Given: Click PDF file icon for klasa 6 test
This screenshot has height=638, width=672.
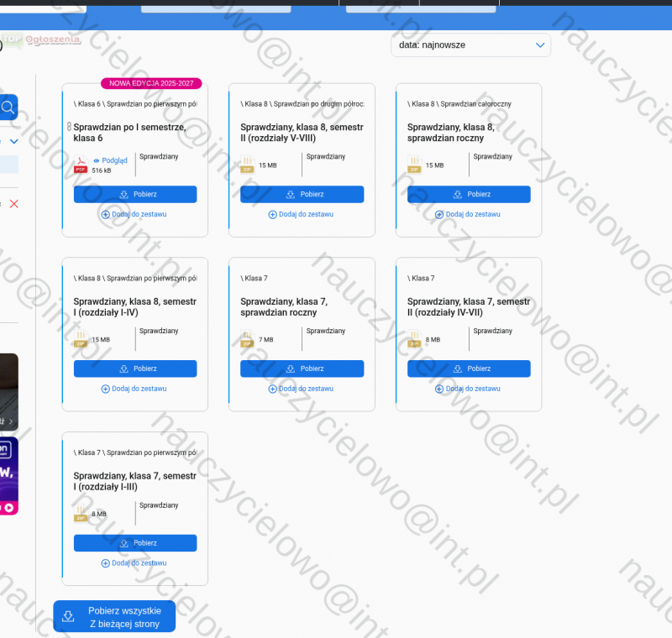Looking at the screenshot, I should coord(81,165).
